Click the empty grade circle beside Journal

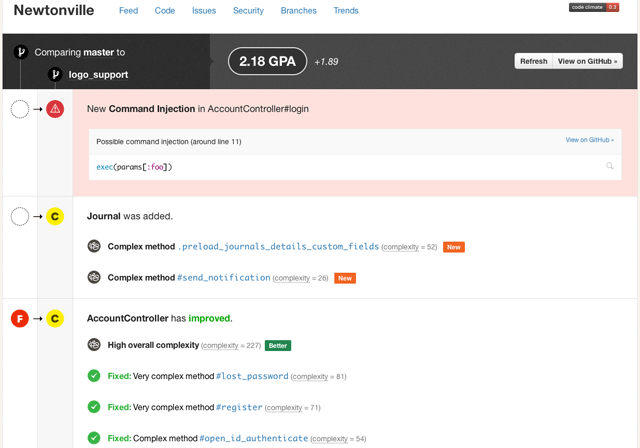coord(20,216)
